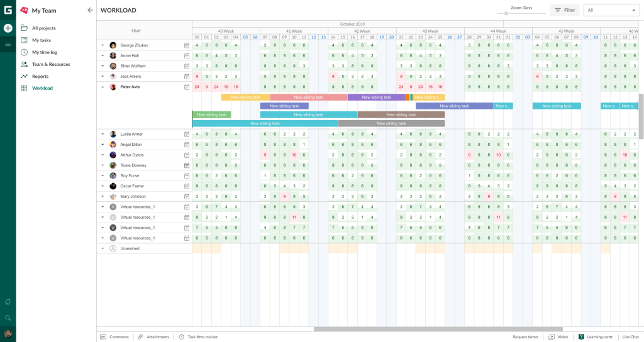
Task: Open Roy Furse's calendar icon
Action: 186,176
